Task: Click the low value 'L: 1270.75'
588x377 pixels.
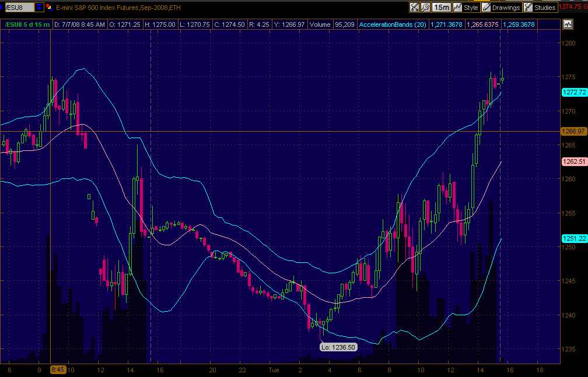Action: tap(195, 24)
